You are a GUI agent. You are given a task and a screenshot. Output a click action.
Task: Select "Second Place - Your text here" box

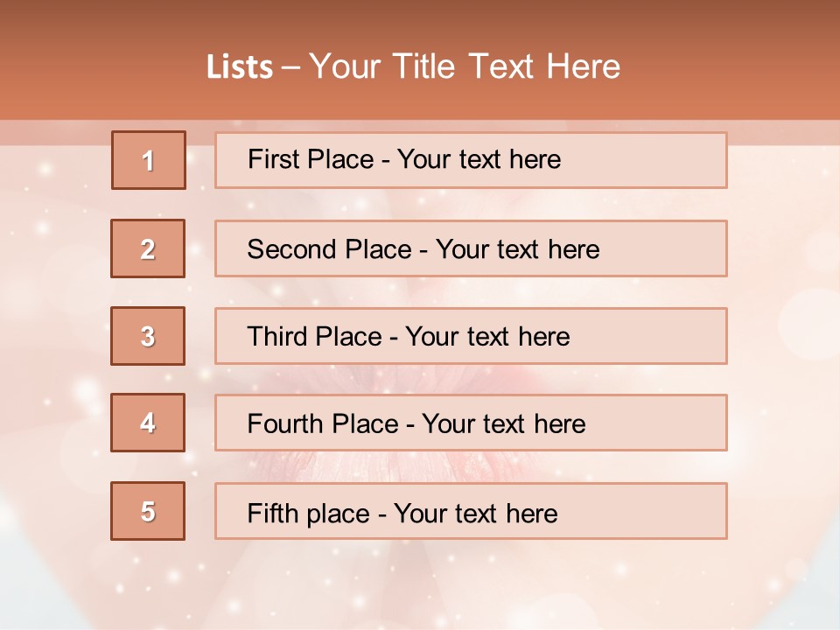pyautogui.click(x=471, y=248)
